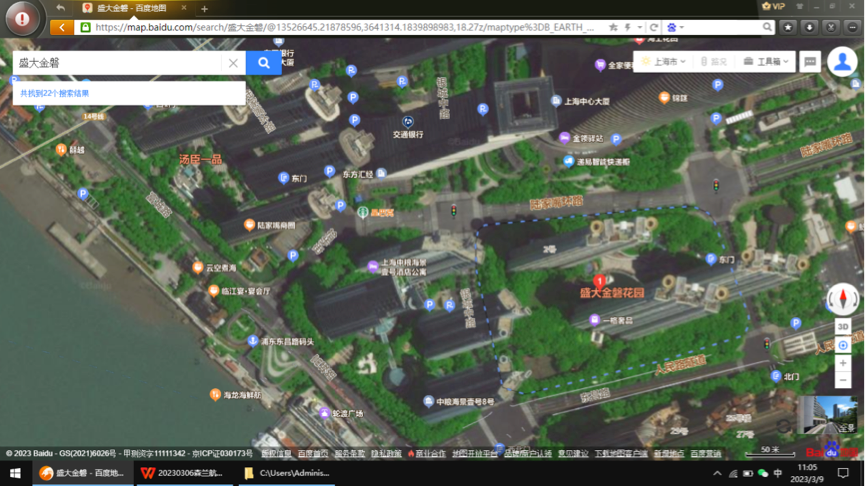
Task: Zoom out on the map
Action: (842, 380)
